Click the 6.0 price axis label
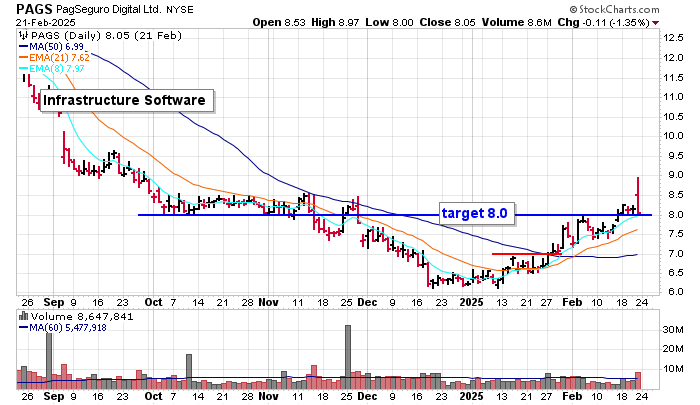 (x=675, y=292)
